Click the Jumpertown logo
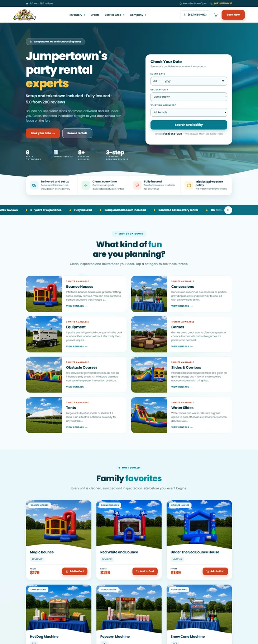 coord(24,15)
